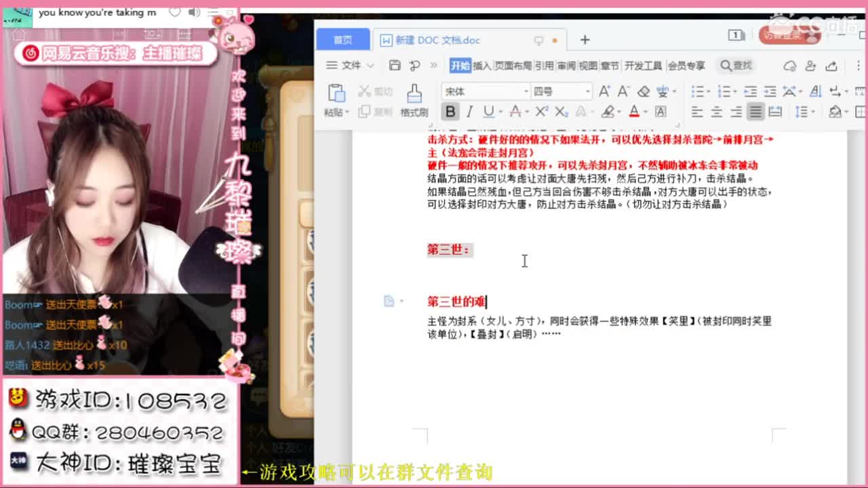This screenshot has width=868, height=488.
Task: Click the Paste clipboard icon
Action: [x=336, y=93]
